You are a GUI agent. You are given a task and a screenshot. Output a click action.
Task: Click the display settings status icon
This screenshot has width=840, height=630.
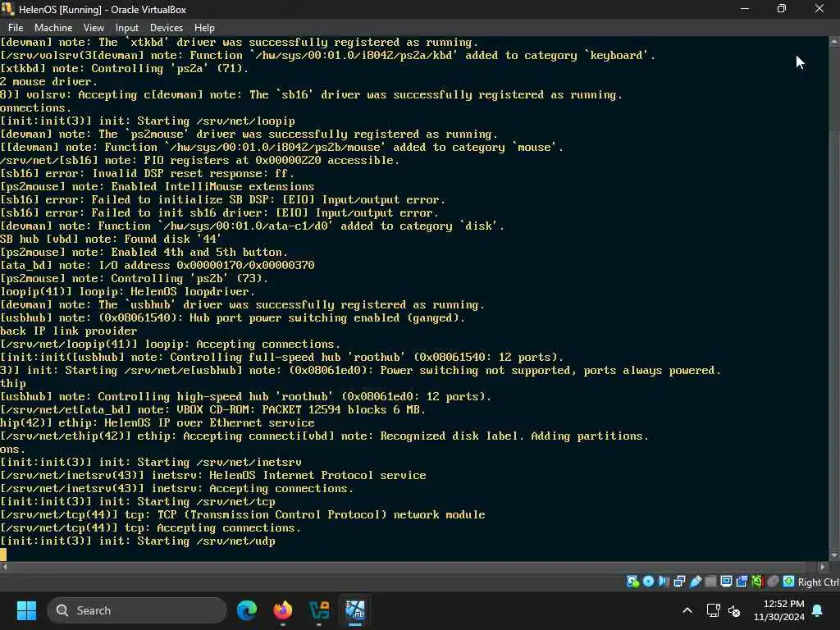point(727,582)
